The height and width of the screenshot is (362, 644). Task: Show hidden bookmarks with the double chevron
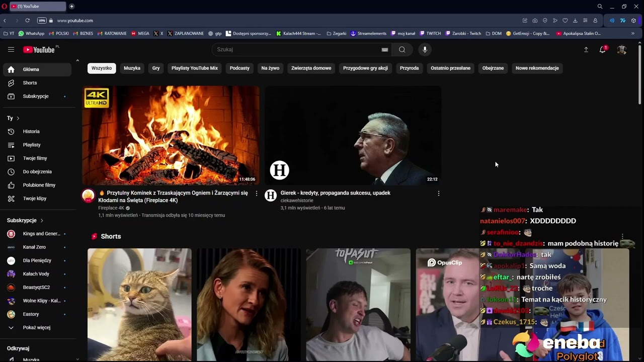click(x=633, y=34)
